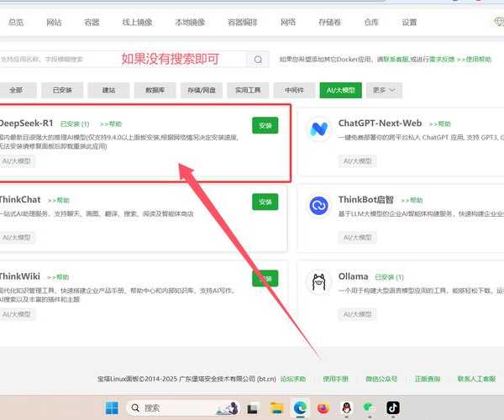This screenshot has height=420, width=504.
Task: Click the search magnifier icon beside app search field
Action: click(258, 60)
